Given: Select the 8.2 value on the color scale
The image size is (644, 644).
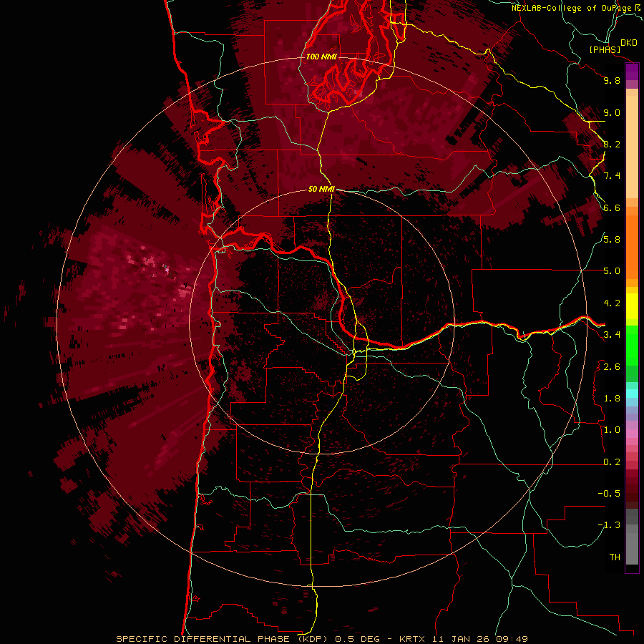Looking at the screenshot, I should pos(612,144).
